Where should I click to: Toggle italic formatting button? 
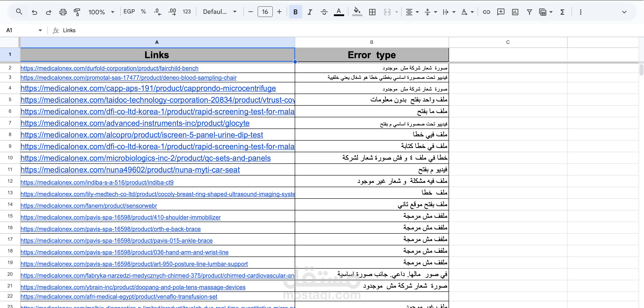pos(309,12)
